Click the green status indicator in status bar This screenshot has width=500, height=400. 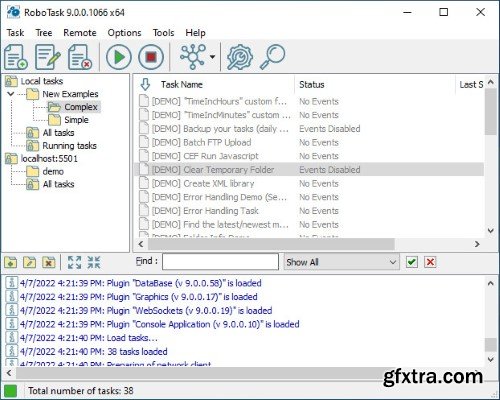click(x=10, y=391)
